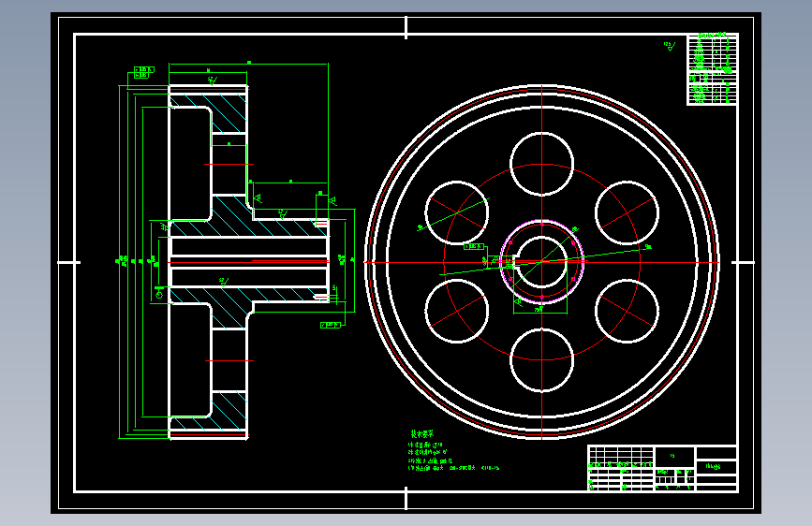Select the first technical requirement line
The width and height of the screenshot is (812, 526).
pos(425,445)
